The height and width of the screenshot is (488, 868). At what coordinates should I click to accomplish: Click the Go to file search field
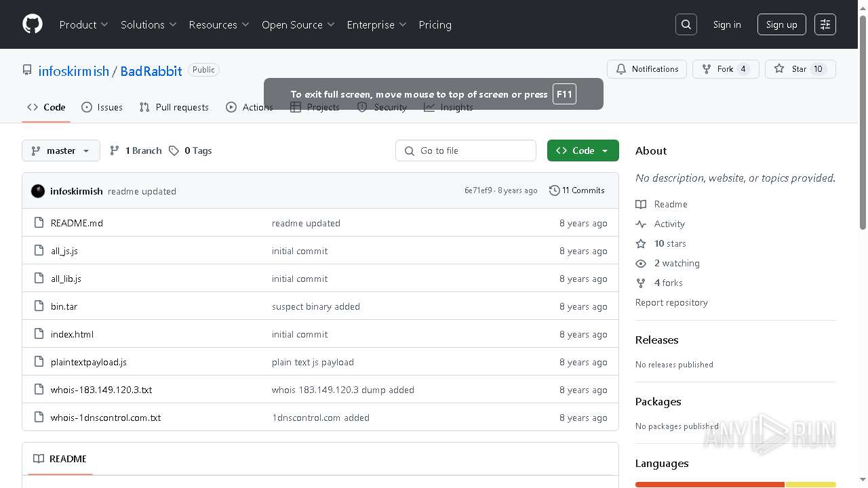coord(466,150)
